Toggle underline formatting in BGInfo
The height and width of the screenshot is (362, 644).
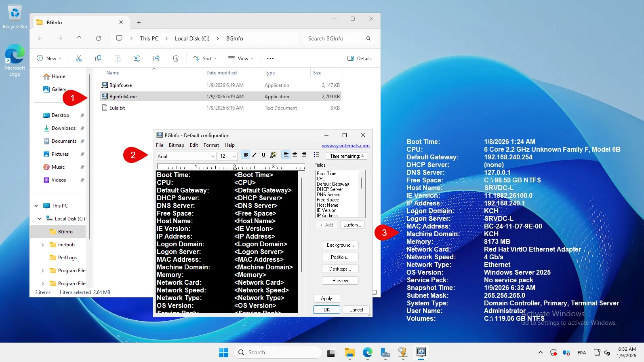[263, 155]
